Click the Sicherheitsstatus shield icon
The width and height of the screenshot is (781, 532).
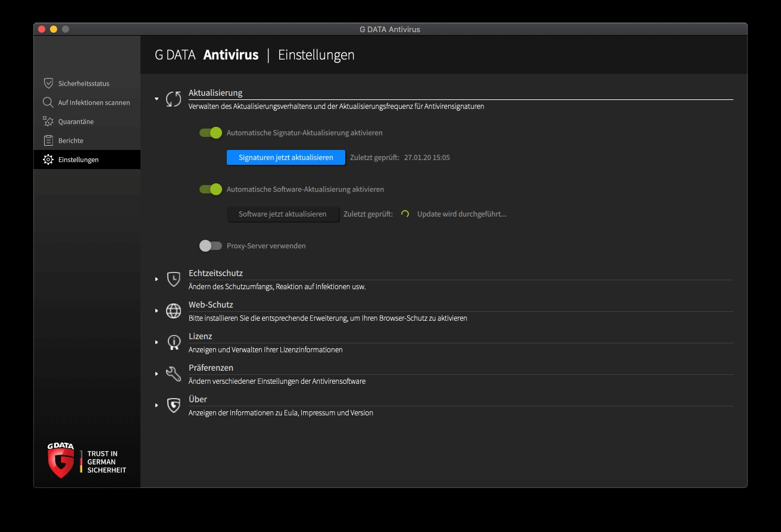48,83
